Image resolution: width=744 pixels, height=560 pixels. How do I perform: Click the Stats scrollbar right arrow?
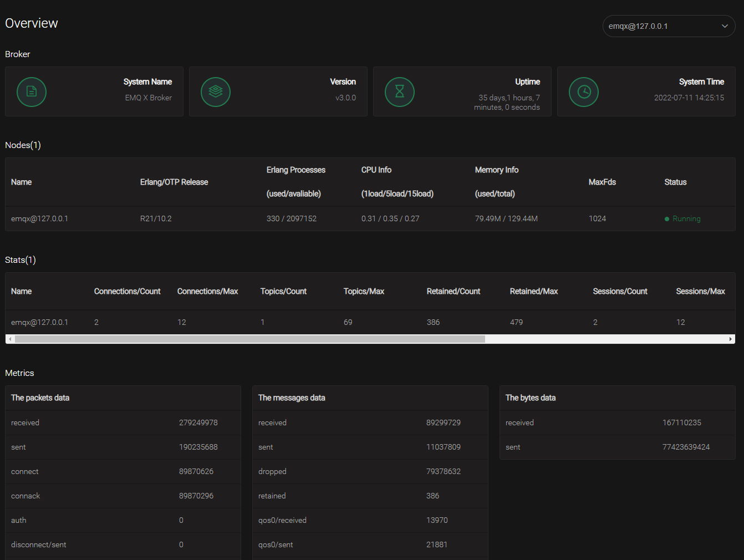point(730,339)
